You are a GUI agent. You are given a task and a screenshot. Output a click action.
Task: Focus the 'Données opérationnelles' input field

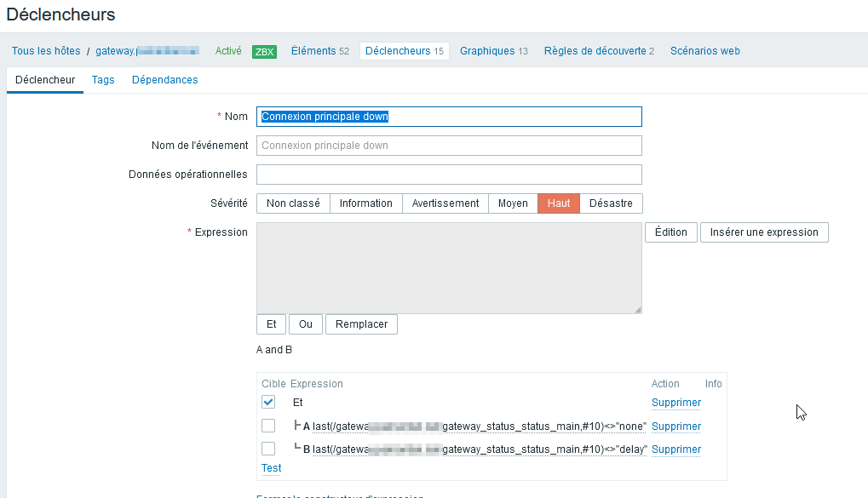(449, 175)
